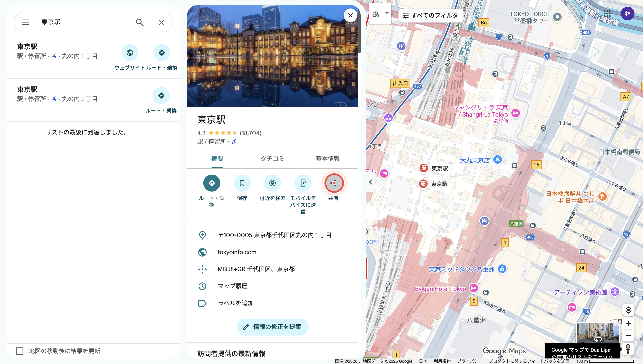Click the layers thumbnail on the map
643x364 pixels.
(x=598, y=333)
